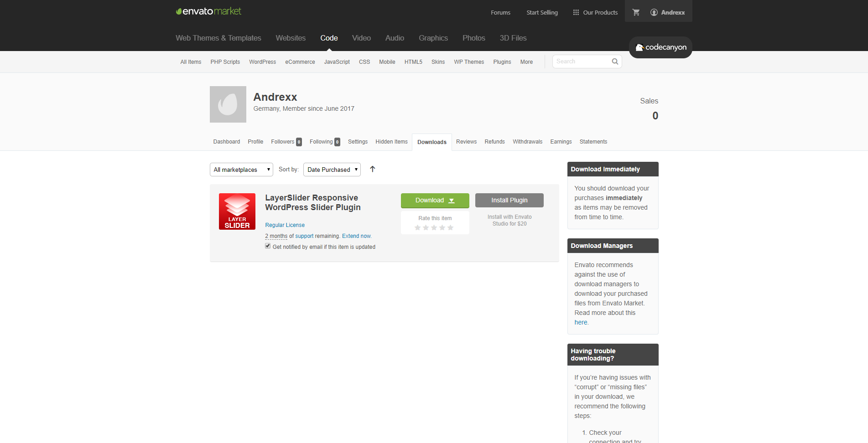868x443 pixels.
Task: Click the Install Plugin button
Action: click(509, 201)
